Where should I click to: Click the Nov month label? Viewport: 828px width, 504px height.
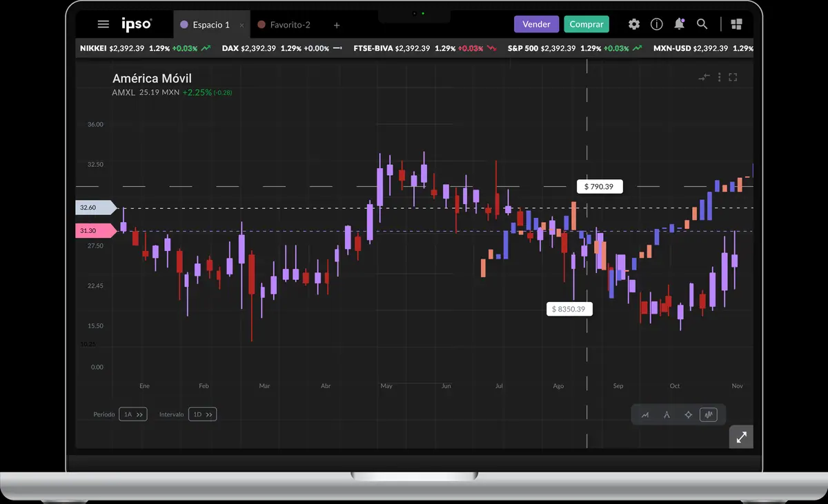pyautogui.click(x=737, y=386)
